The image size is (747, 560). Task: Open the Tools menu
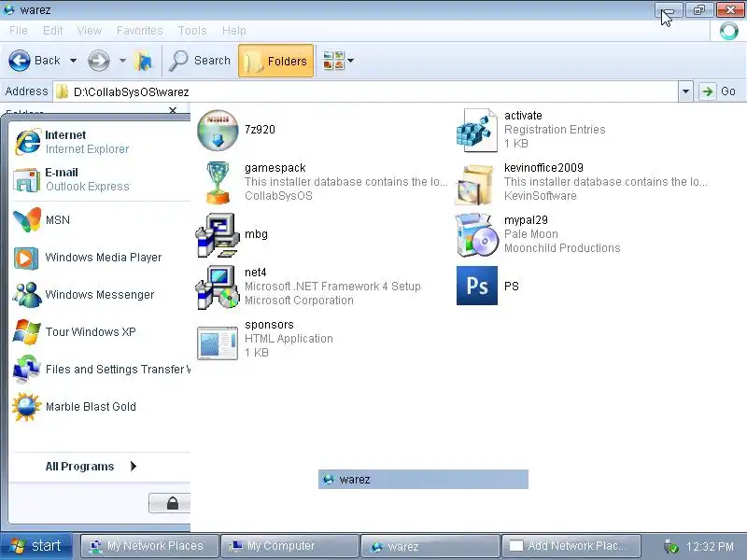coord(192,31)
